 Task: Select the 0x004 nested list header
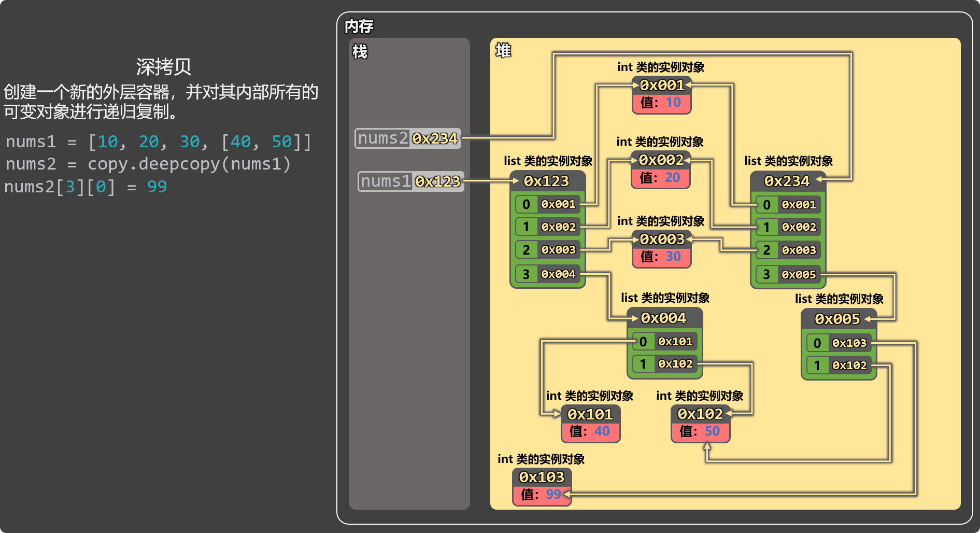click(664, 318)
